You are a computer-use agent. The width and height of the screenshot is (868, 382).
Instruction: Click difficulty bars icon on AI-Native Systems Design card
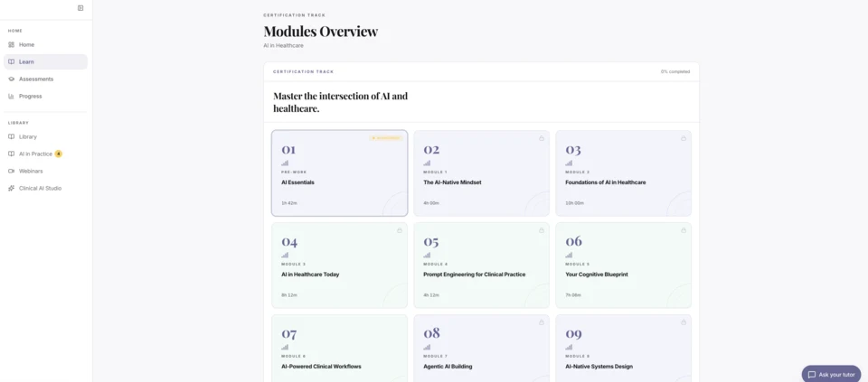point(569,347)
